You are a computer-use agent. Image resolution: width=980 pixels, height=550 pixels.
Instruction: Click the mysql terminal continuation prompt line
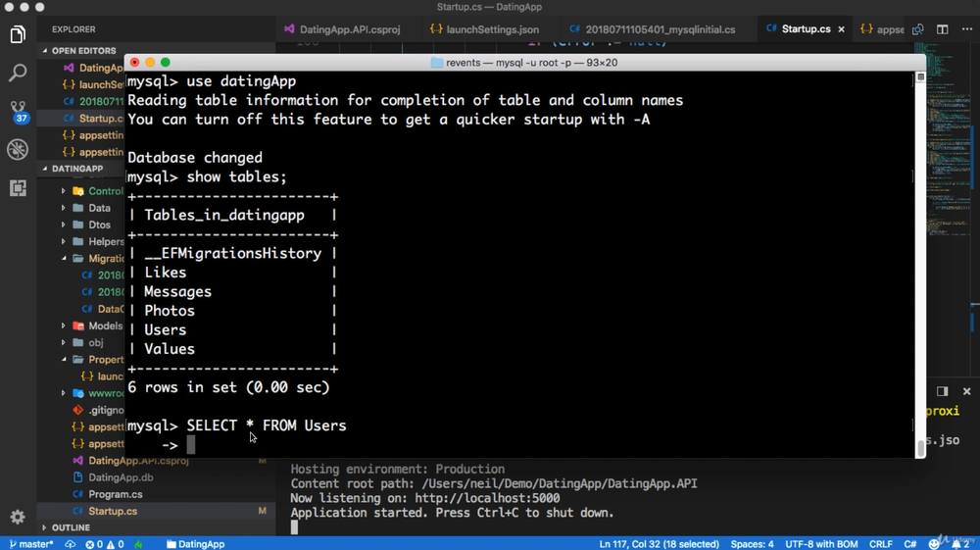click(178, 445)
